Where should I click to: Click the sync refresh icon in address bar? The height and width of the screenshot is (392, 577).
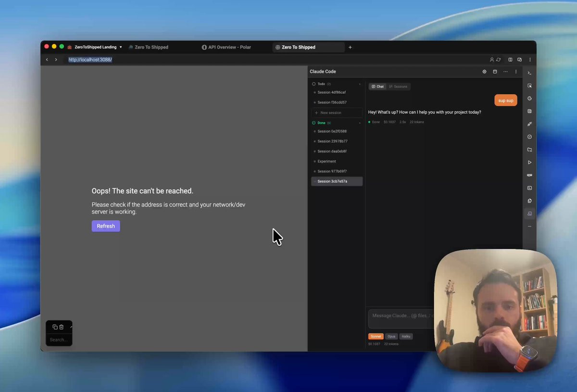[x=499, y=60]
